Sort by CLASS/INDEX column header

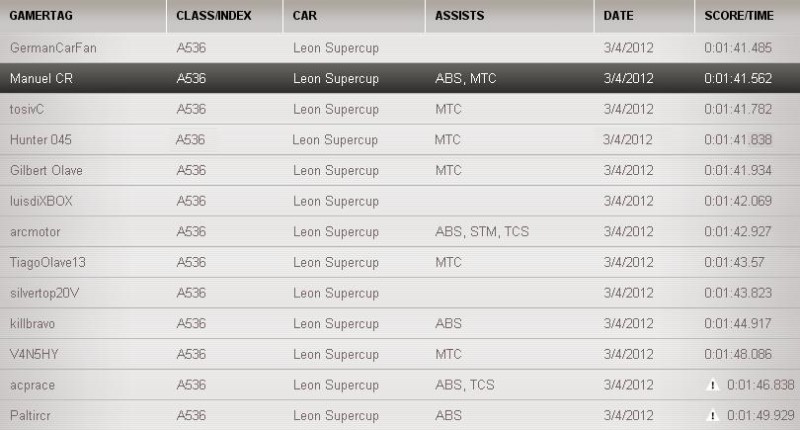(213, 17)
